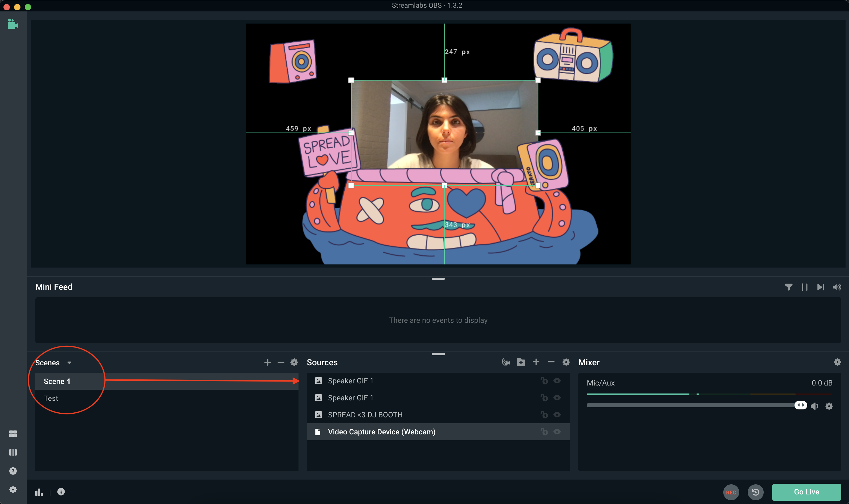Show performance stats bar-chart icon
849x504 pixels.
(39, 492)
